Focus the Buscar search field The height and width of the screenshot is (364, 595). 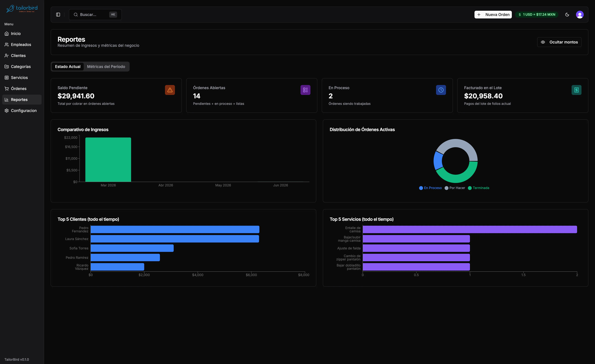[x=95, y=14]
